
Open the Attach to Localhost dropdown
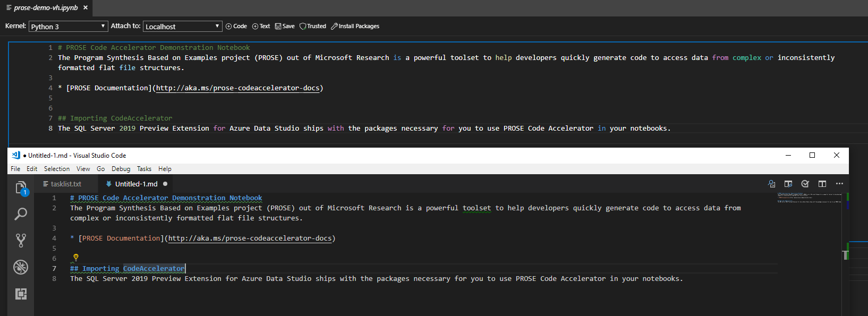[x=182, y=26]
